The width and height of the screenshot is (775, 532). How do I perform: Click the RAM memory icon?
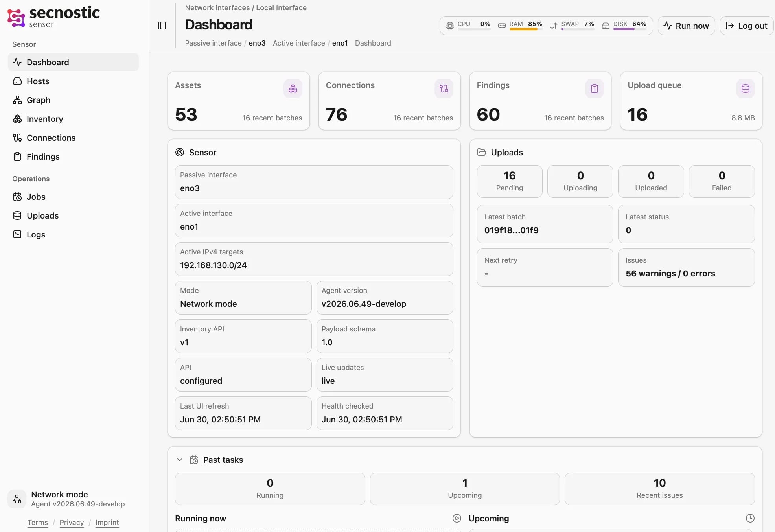pos(502,26)
